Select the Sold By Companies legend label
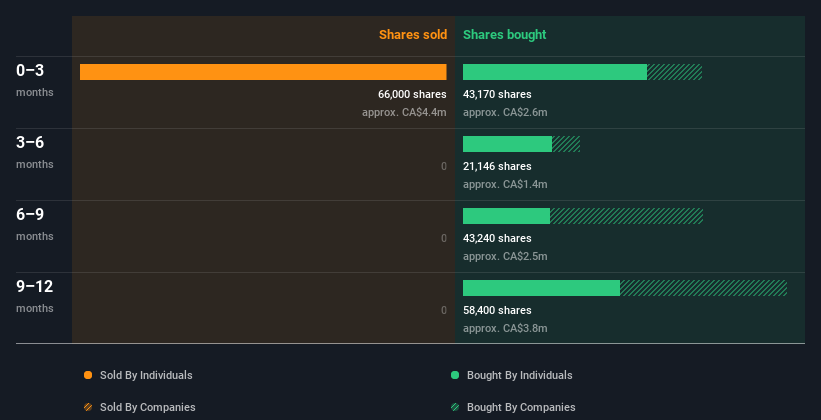Viewport: 821px width, 420px height. [x=148, y=407]
